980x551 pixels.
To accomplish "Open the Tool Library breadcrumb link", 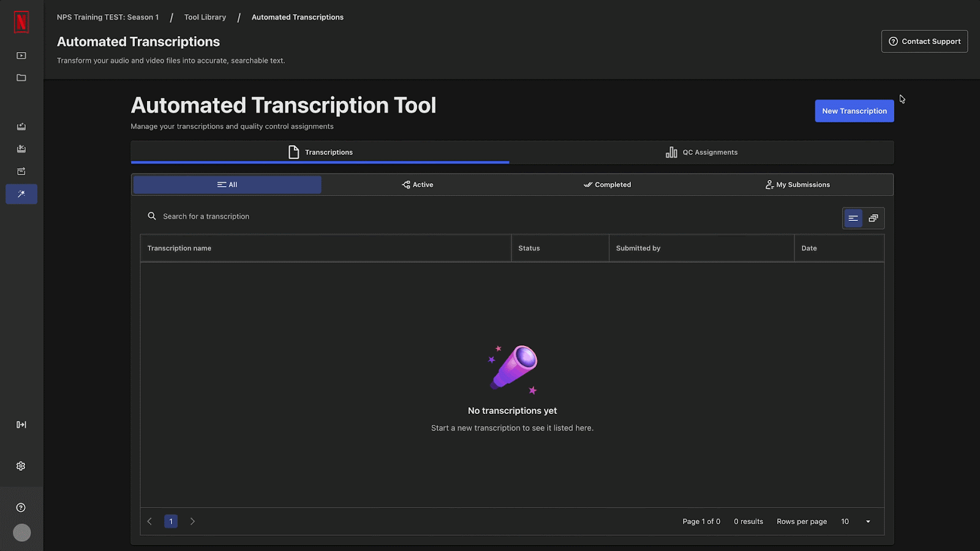I will coord(205,17).
